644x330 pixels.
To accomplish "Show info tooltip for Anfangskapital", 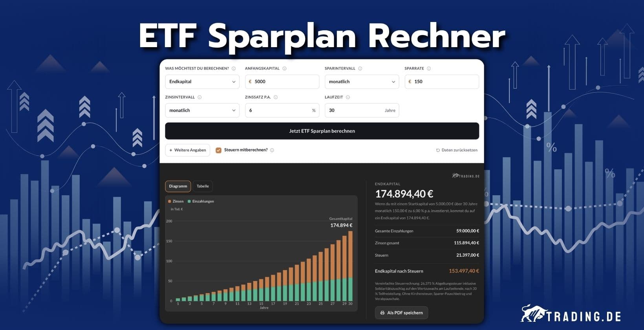I will coord(284,68).
